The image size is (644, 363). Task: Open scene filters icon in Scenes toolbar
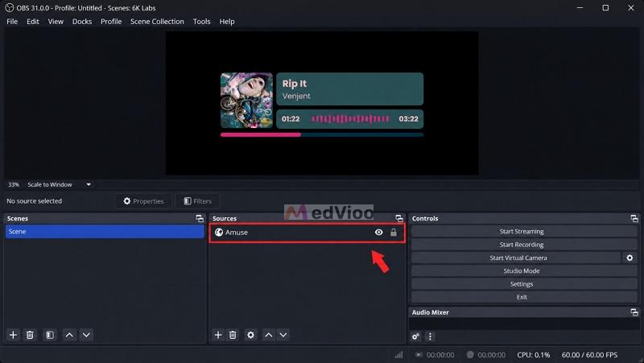[x=50, y=335]
